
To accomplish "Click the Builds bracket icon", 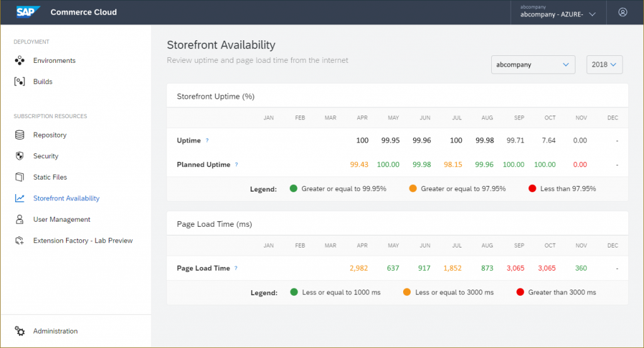I will click(19, 82).
